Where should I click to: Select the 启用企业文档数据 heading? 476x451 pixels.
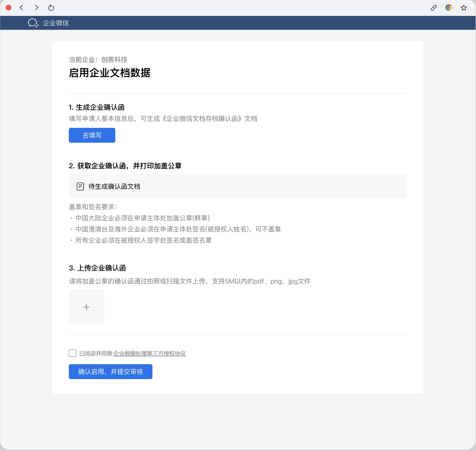click(x=110, y=73)
